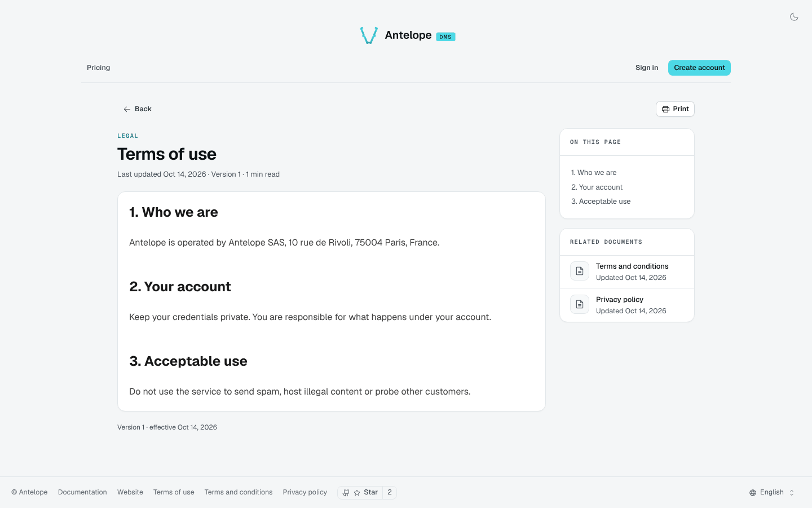Click the '2. Your account' heading
This screenshot has height=508, width=812.
pyautogui.click(x=180, y=287)
